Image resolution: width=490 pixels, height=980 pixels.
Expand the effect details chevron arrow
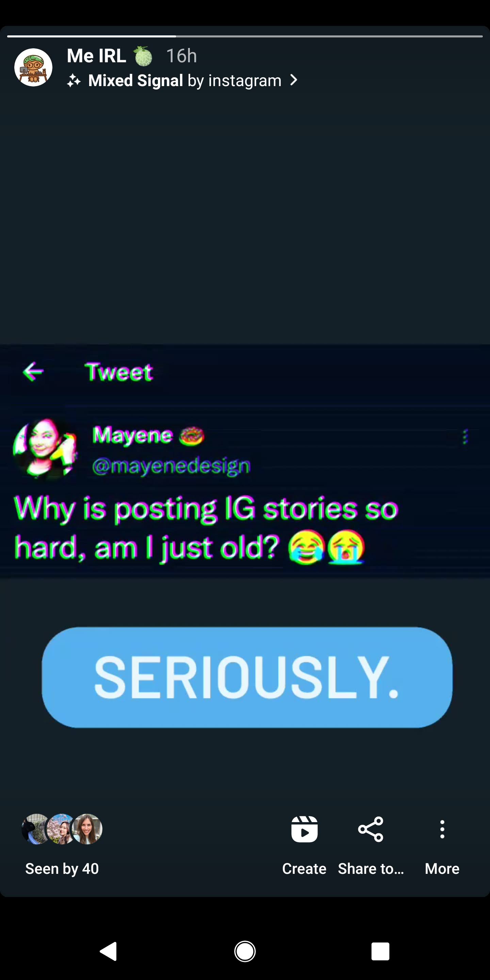294,80
